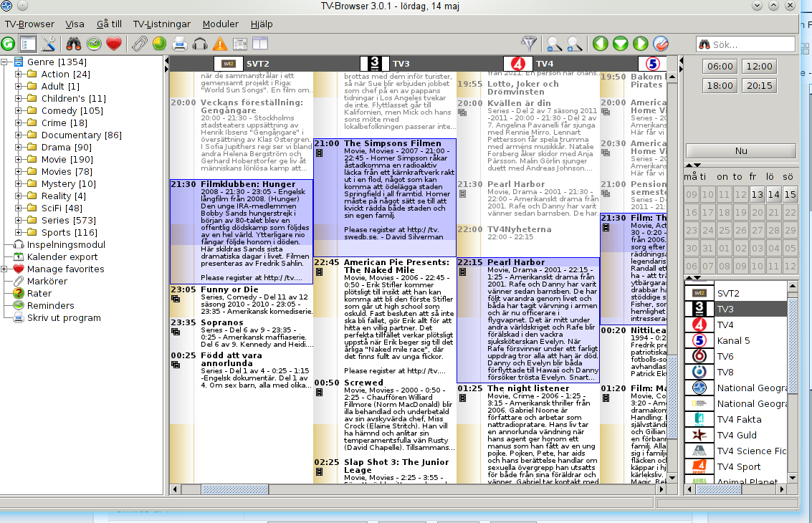The height and width of the screenshot is (523, 812).
Task: Click the binoculars search icon in toolbar
Action: coord(74,44)
